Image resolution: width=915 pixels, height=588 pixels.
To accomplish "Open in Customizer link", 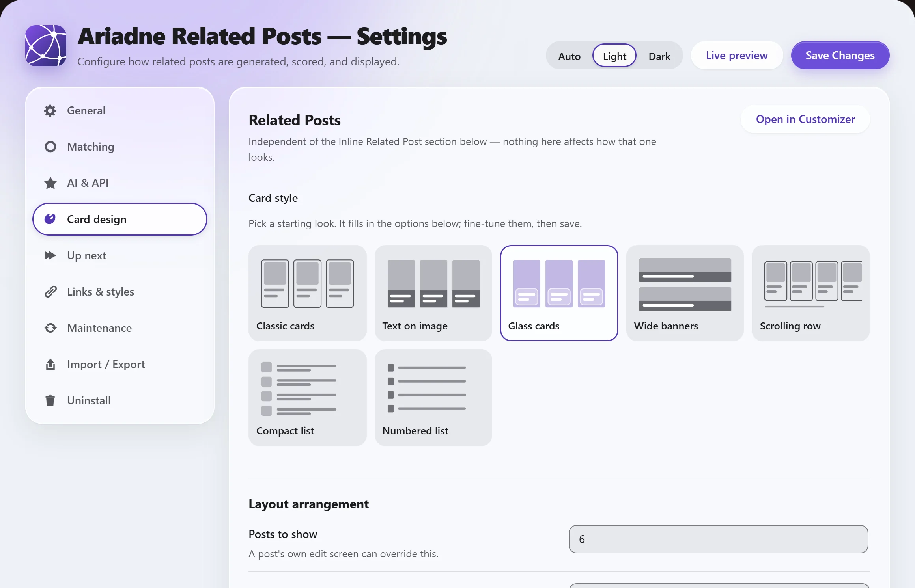I will click(x=805, y=119).
